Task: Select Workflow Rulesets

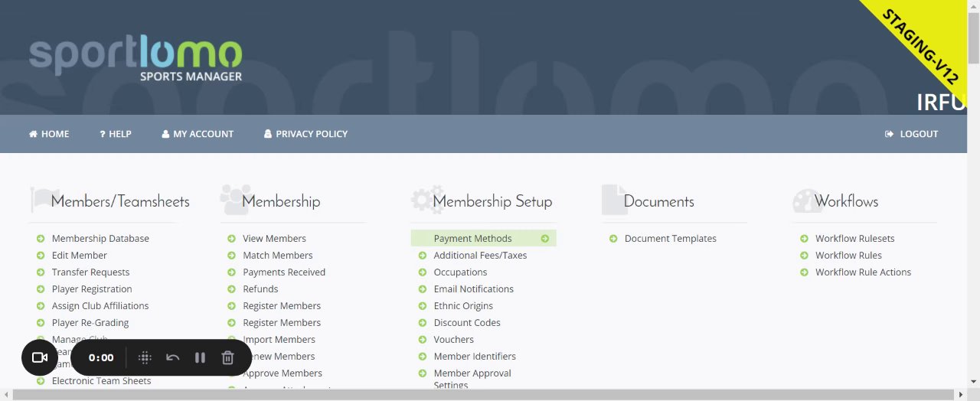Action: 854,239
